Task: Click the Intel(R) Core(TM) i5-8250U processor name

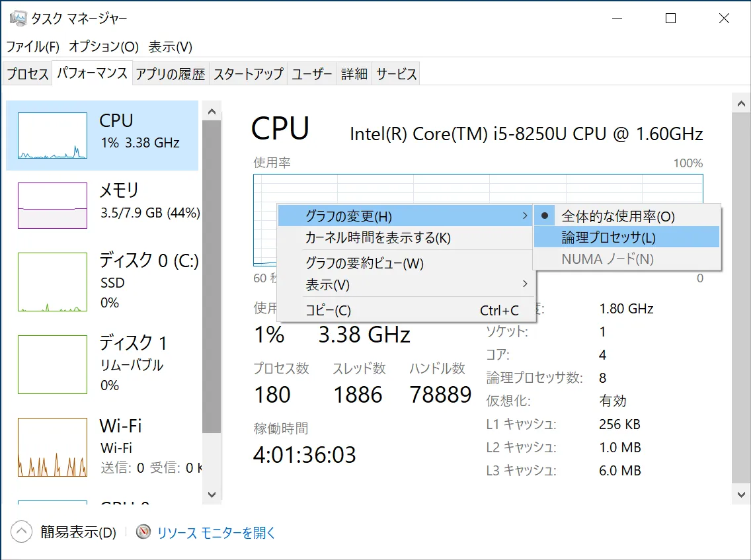Action: 526,134
